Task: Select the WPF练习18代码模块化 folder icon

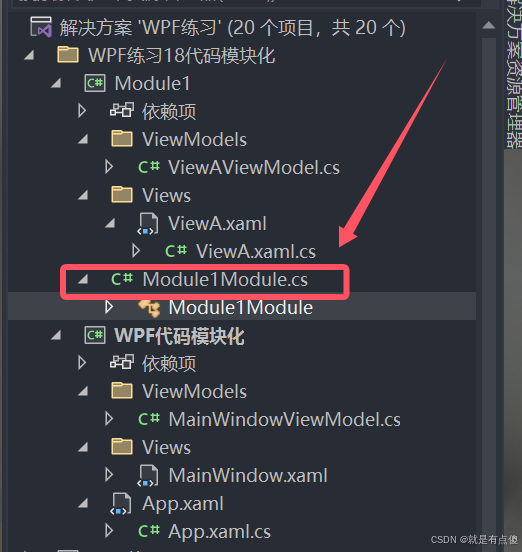Action: [68, 55]
